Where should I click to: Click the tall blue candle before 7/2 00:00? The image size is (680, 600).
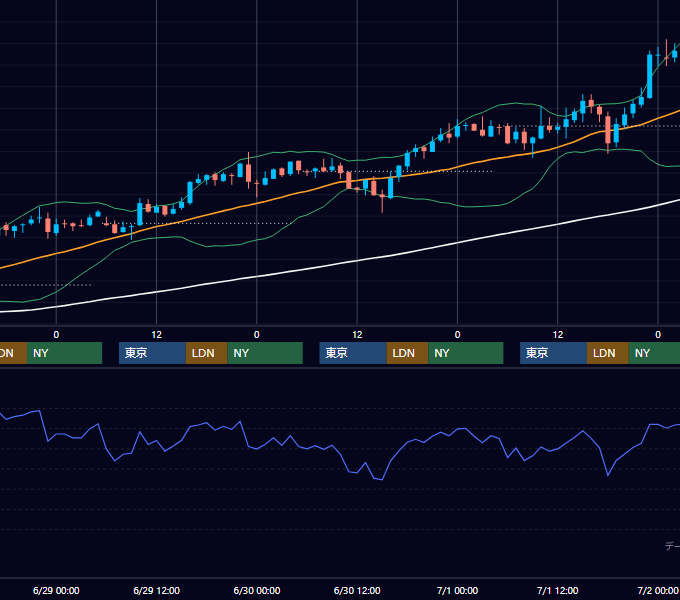pos(649,76)
